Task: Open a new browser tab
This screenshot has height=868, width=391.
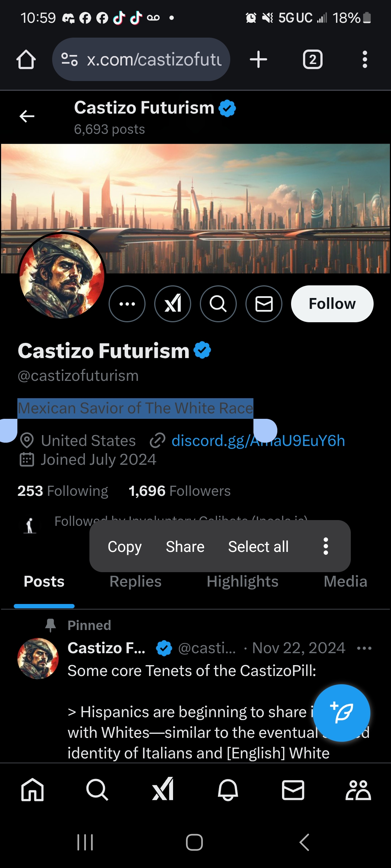Action: 258,59
